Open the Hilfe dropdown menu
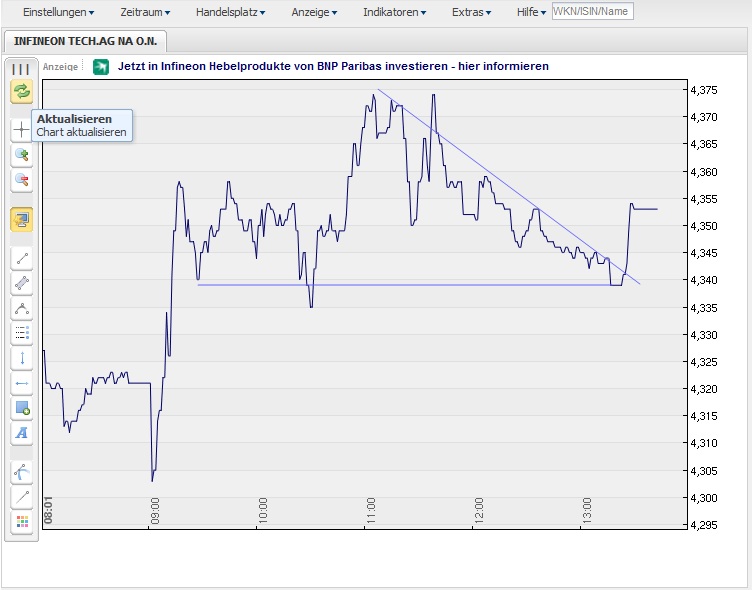Viewport: 752px width, 590px height. 531,12
